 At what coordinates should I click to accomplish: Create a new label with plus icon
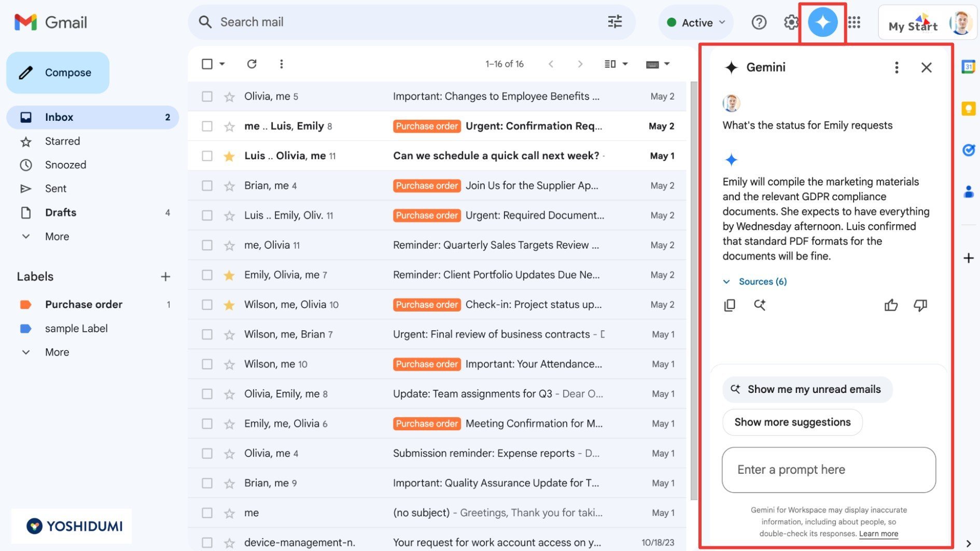point(165,277)
